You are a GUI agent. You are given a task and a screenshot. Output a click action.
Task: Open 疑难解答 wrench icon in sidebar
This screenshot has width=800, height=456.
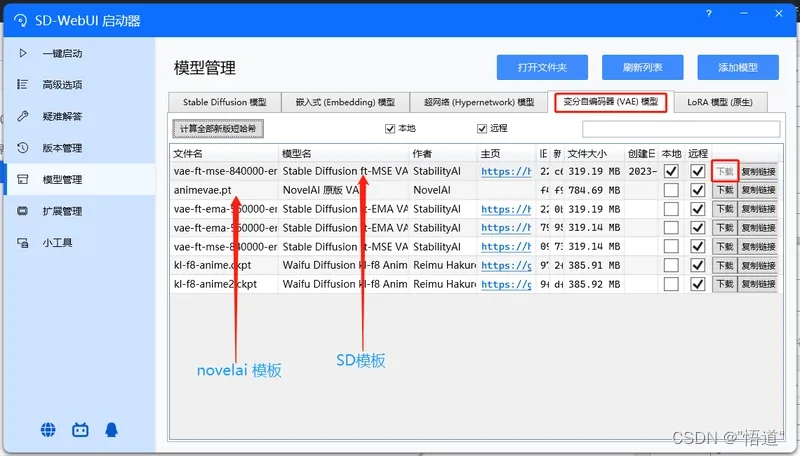point(22,116)
